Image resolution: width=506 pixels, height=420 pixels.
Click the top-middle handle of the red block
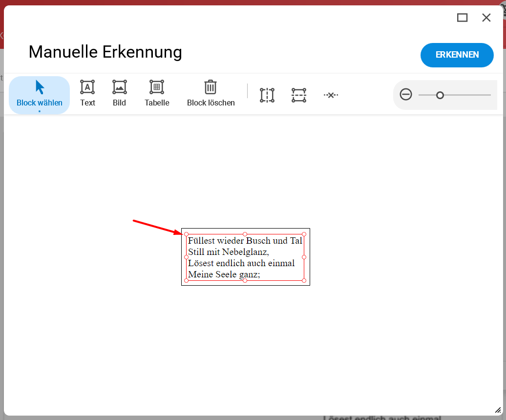click(x=245, y=234)
